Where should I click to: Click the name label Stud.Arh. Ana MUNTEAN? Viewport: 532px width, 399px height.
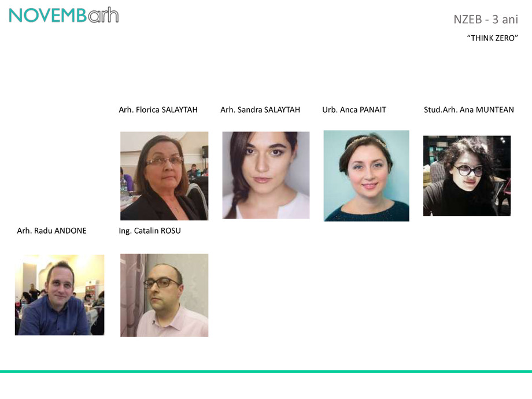point(468,110)
